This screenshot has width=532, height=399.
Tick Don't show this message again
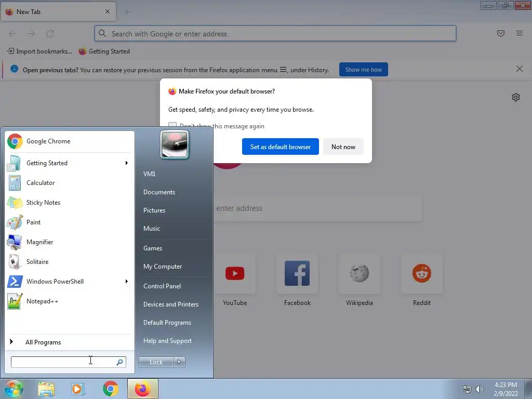(x=172, y=126)
